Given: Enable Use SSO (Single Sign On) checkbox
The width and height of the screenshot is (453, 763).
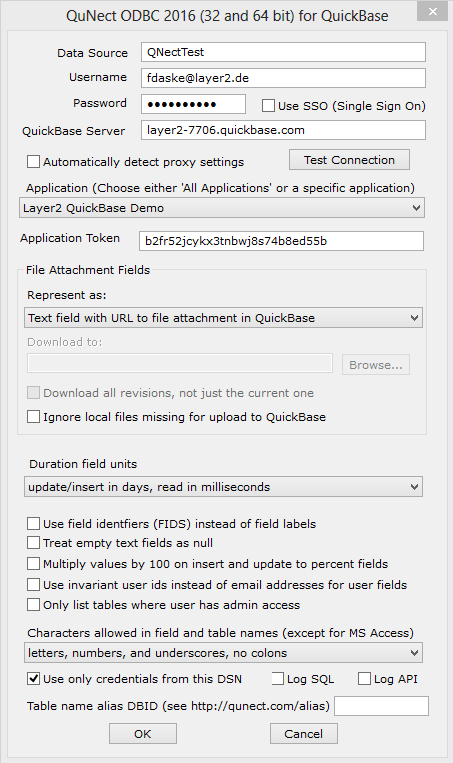Looking at the screenshot, I should click(268, 106).
